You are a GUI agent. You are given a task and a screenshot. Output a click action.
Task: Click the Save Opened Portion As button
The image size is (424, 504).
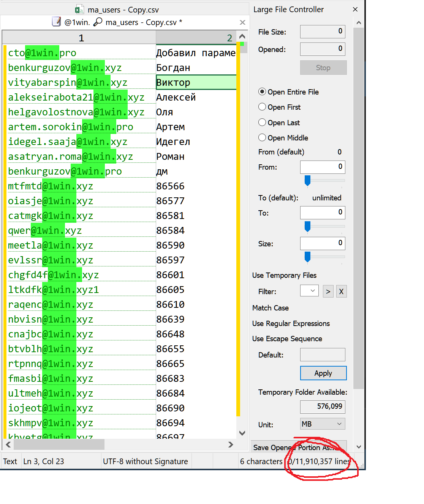pyautogui.click(x=299, y=447)
